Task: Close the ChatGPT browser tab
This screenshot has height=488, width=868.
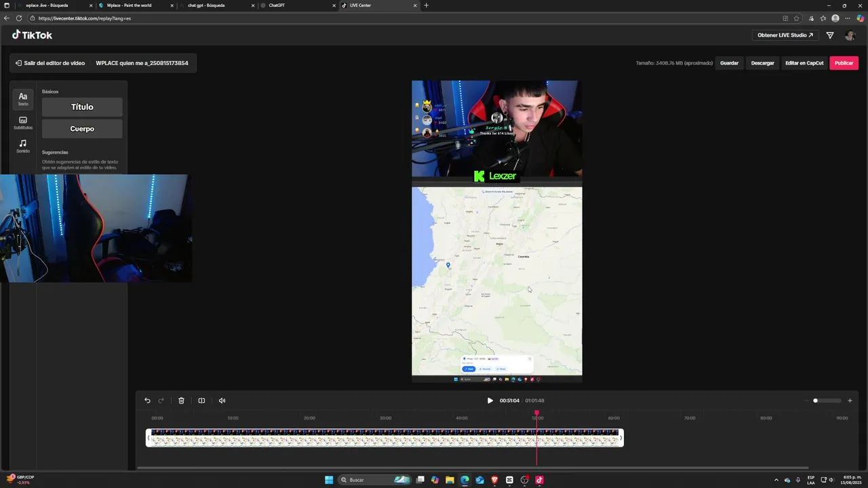Action: [x=334, y=5]
